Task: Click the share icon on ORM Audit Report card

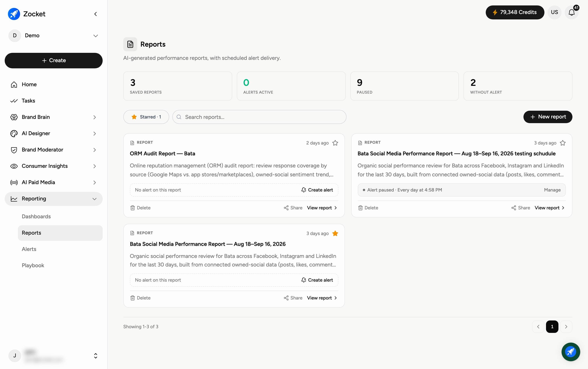Action: coord(286,208)
